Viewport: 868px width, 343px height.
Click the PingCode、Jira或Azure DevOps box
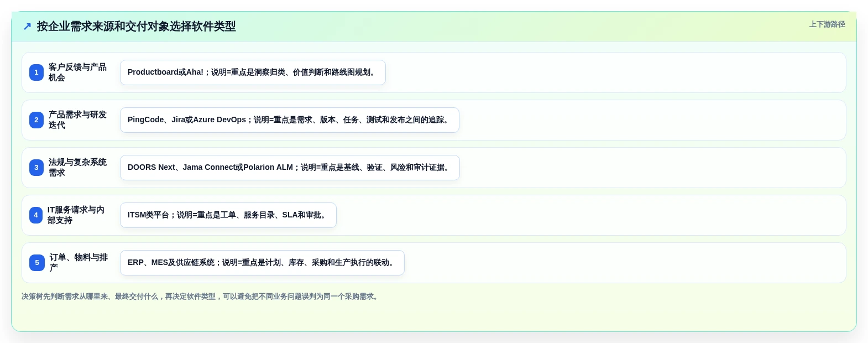coord(290,120)
